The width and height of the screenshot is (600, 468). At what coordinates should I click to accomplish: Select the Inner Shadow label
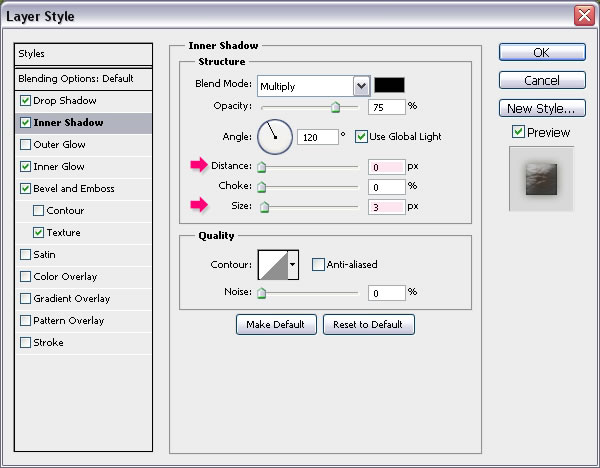[x=68, y=122]
